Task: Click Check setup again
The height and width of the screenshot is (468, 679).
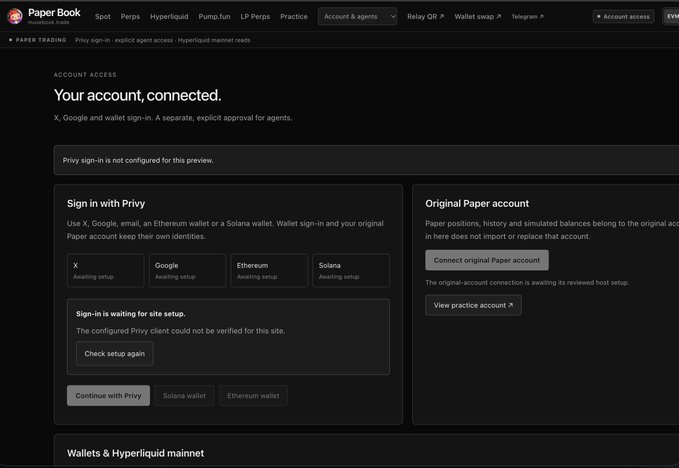Action: (115, 354)
